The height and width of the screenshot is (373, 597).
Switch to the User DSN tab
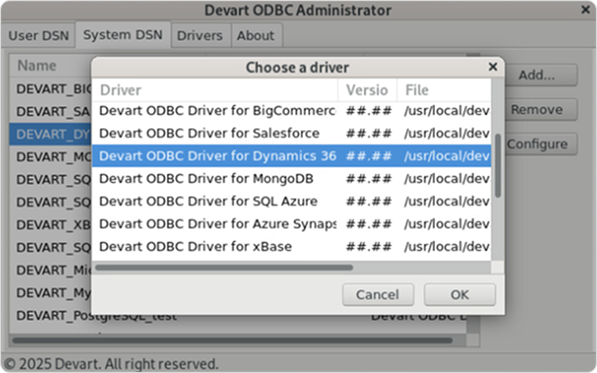point(38,35)
